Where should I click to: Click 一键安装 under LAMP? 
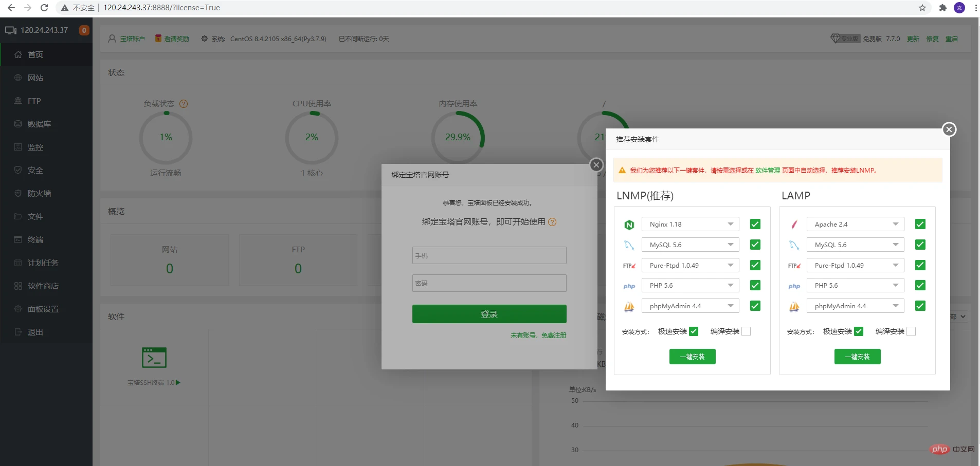857,357
